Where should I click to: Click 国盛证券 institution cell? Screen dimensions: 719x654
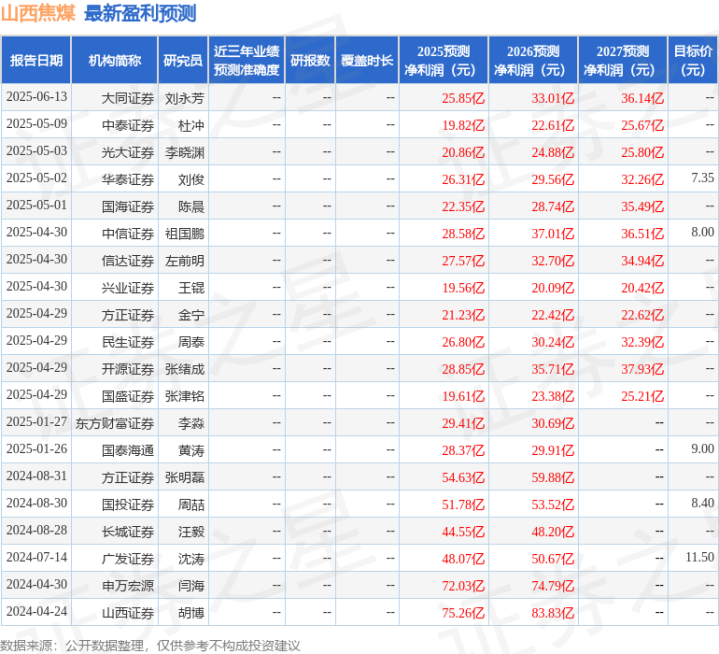point(127,396)
